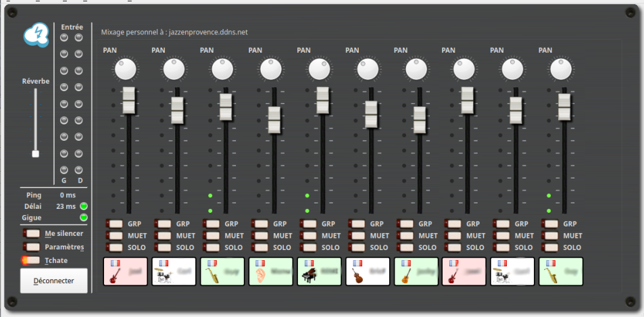Click the French flag on the first channel tag
The height and width of the screenshot is (317, 644).
click(115, 263)
